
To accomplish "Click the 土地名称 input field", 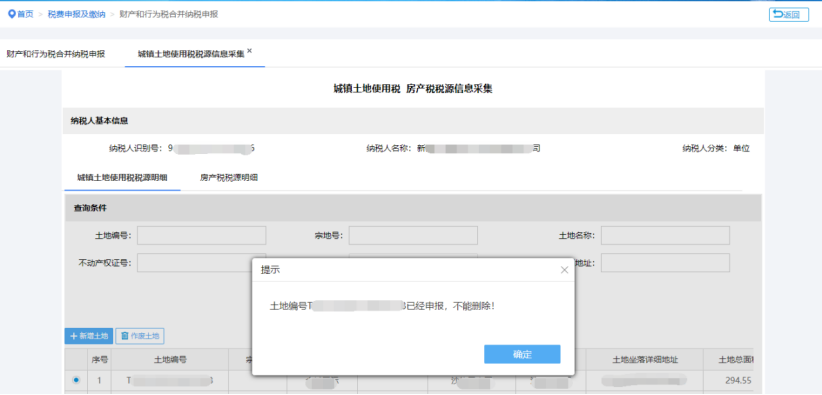I will tap(665, 236).
